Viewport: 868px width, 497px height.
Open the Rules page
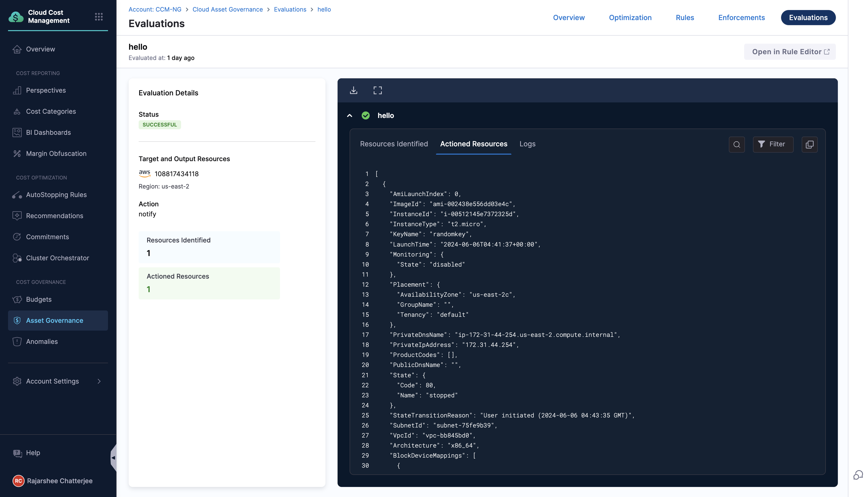click(684, 17)
